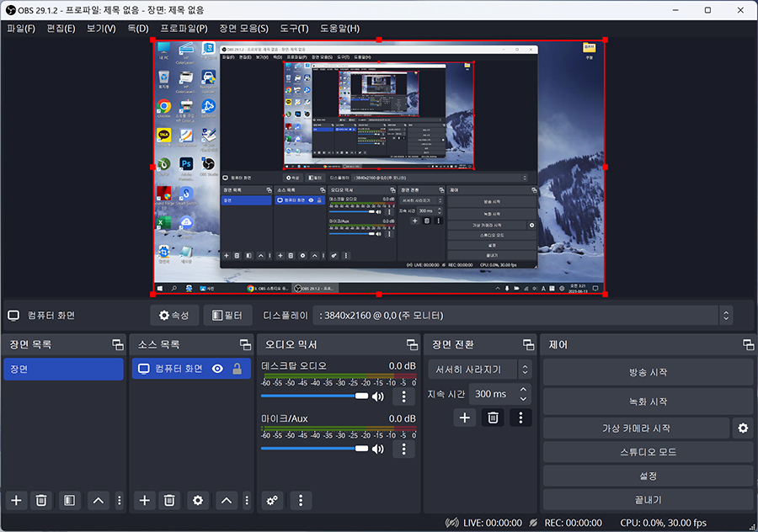
Task: Remove selected source with trash icon
Action: [169, 500]
